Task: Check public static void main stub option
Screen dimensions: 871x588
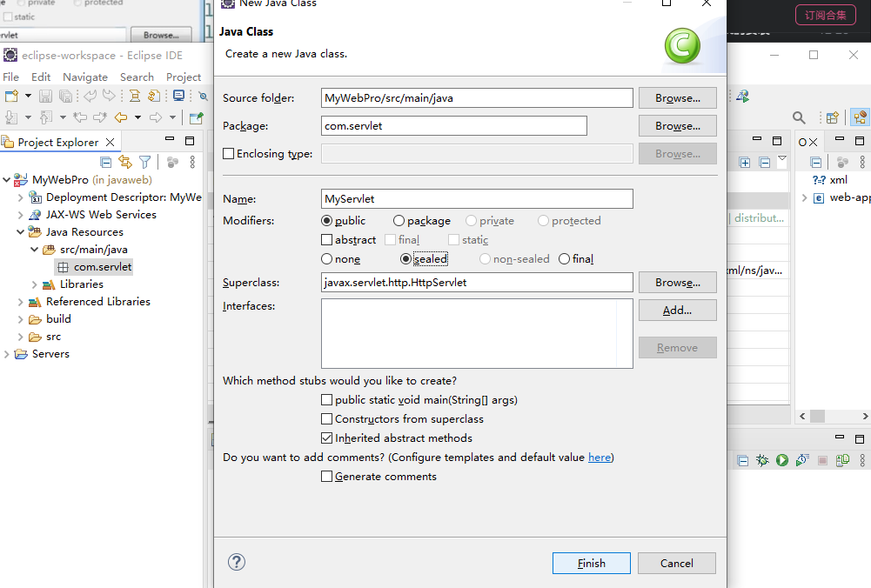Action: 326,400
